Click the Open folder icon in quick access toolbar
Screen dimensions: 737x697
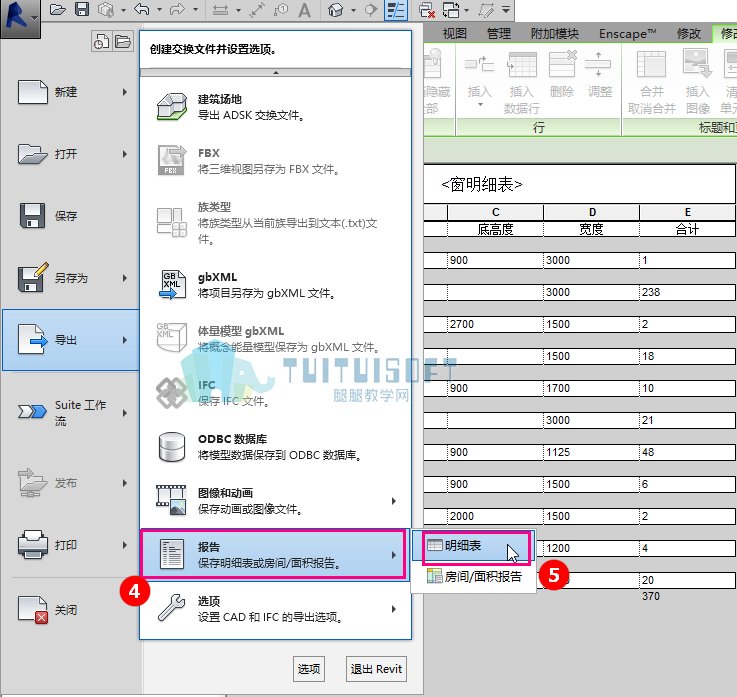click(57, 9)
